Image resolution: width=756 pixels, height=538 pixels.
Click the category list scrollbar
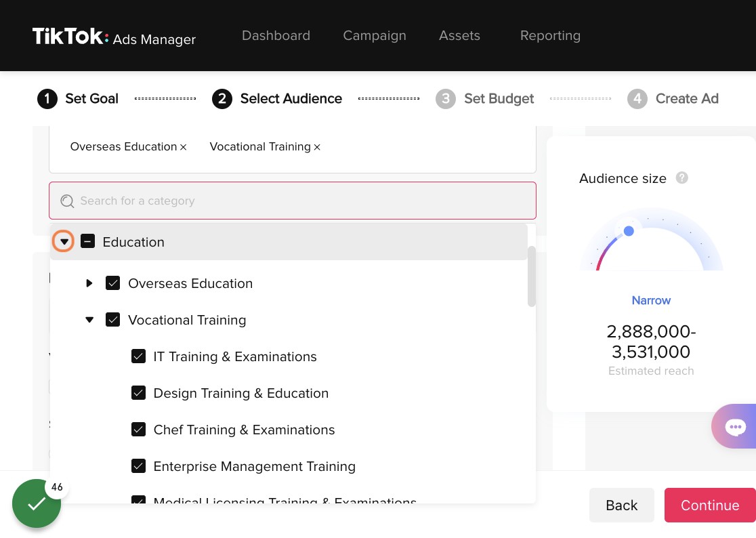(531, 276)
